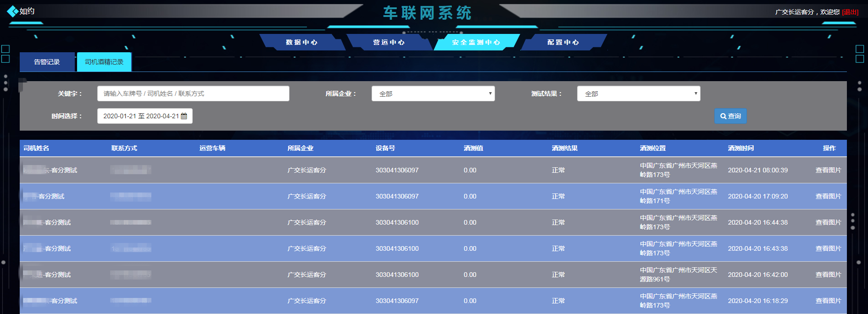Click the red 退出 logout link

click(850, 12)
